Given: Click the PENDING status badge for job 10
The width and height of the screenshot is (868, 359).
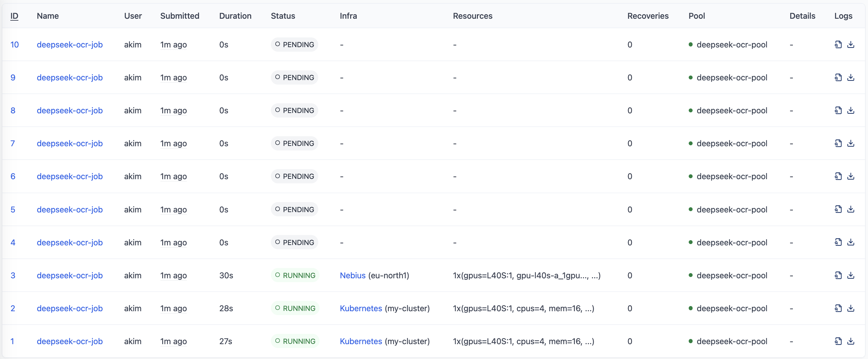Looking at the screenshot, I should [x=294, y=44].
